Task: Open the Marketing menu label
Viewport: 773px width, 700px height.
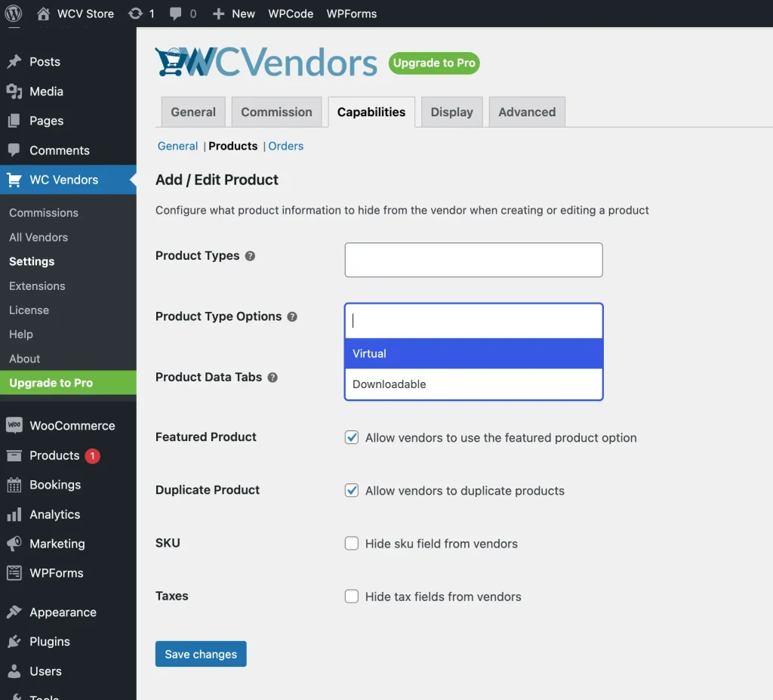Action: (57, 544)
